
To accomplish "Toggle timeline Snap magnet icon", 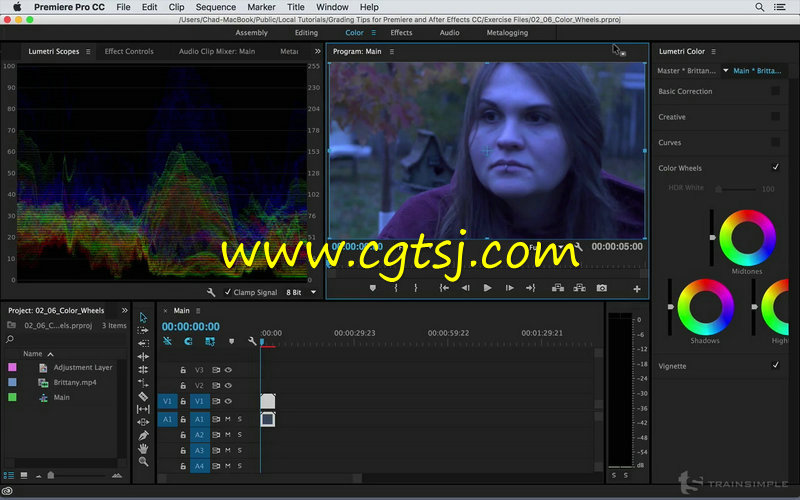I will [188, 341].
